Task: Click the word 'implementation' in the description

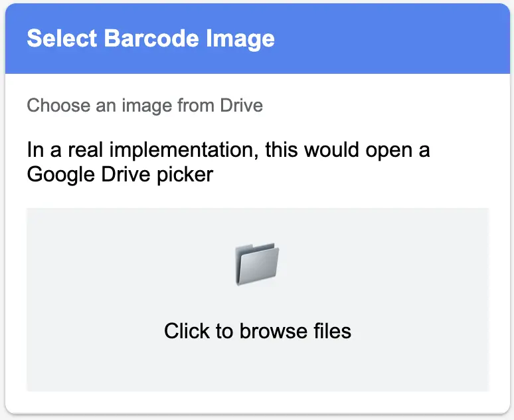Action: (183, 151)
